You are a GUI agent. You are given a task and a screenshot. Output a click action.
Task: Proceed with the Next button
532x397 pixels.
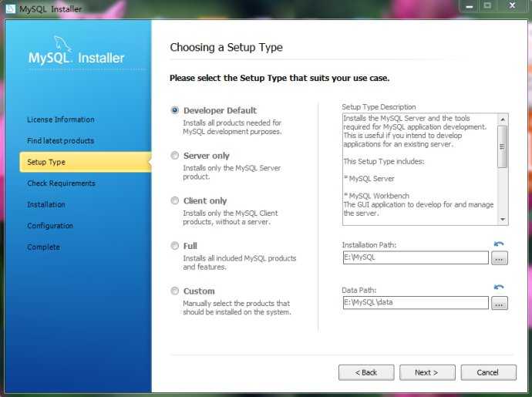tap(427, 372)
